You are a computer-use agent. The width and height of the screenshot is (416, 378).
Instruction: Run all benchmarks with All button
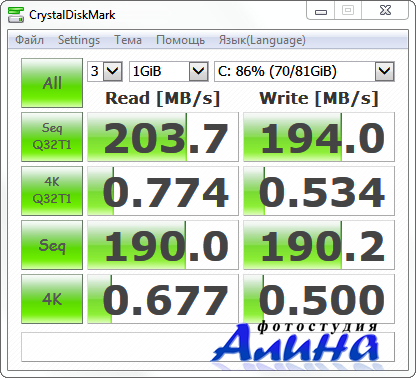52,83
